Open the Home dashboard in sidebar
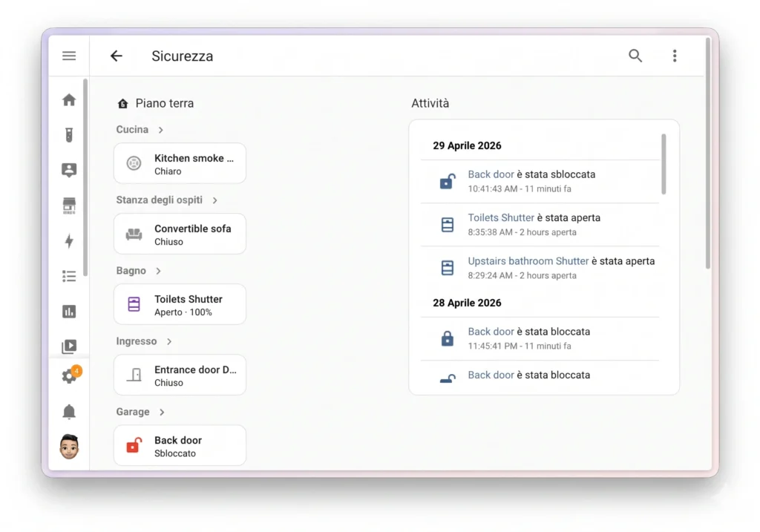 point(69,100)
